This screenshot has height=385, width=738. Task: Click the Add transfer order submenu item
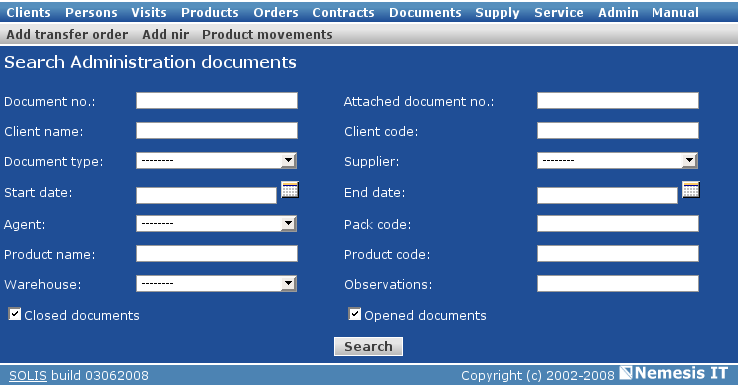(x=67, y=34)
